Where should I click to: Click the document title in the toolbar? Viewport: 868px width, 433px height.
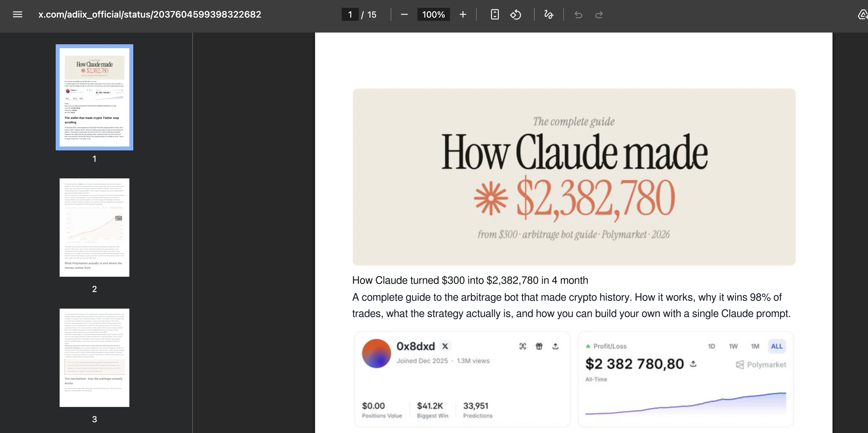150,14
